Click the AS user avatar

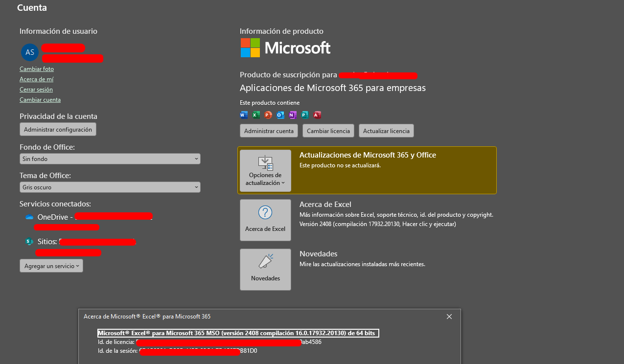tap(30, 52)
